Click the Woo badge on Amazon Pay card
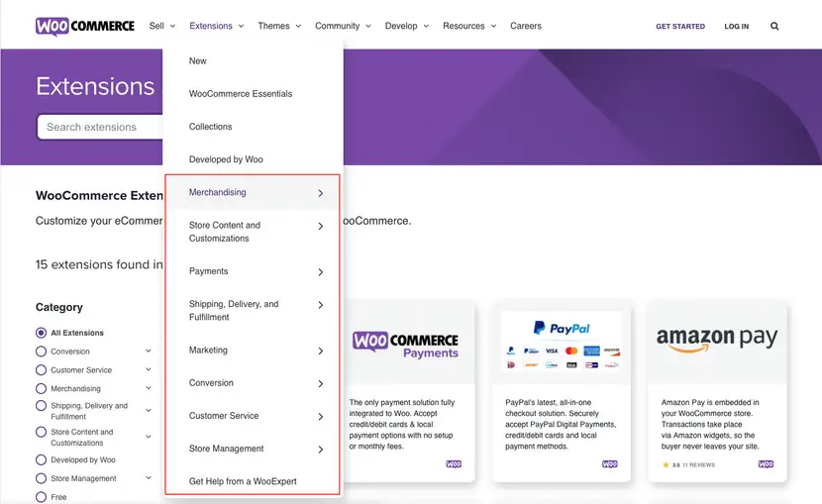 [766, 464]
